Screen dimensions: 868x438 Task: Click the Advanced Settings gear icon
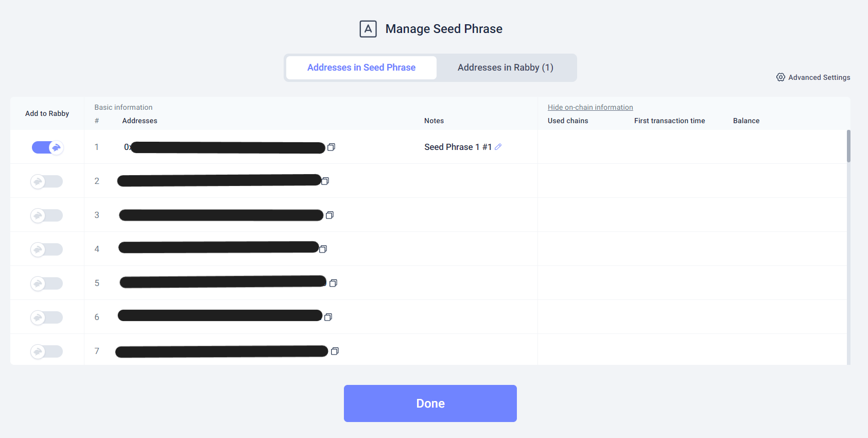[x=780, y=77]
